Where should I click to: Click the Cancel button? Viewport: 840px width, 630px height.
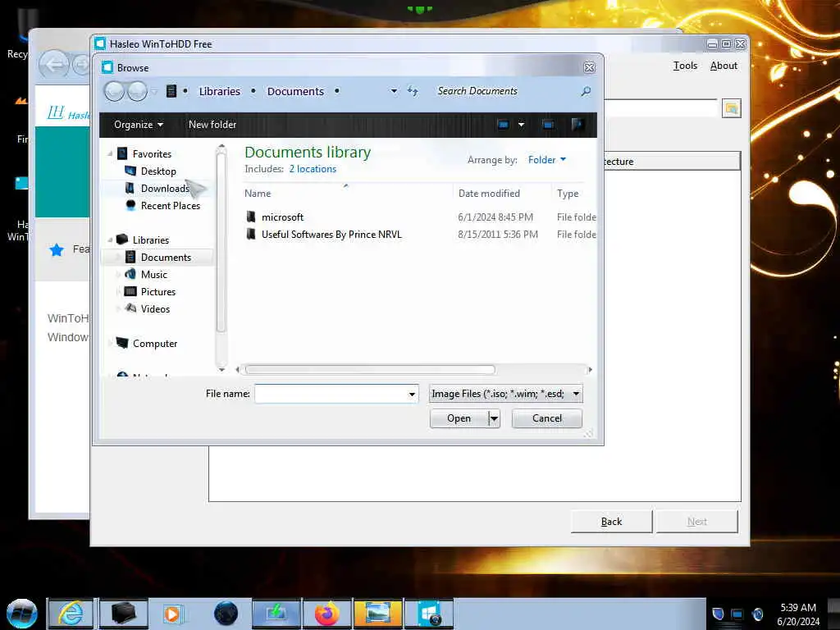[547, 418]
